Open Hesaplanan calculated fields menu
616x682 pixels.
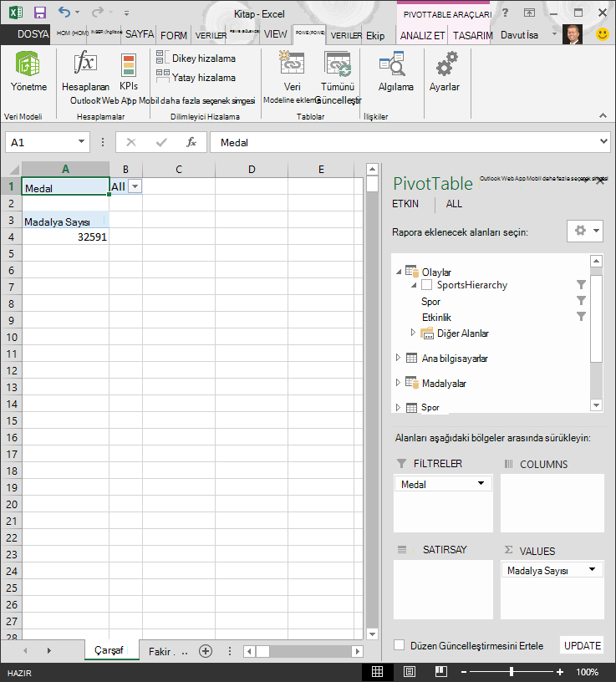point(85,71)
